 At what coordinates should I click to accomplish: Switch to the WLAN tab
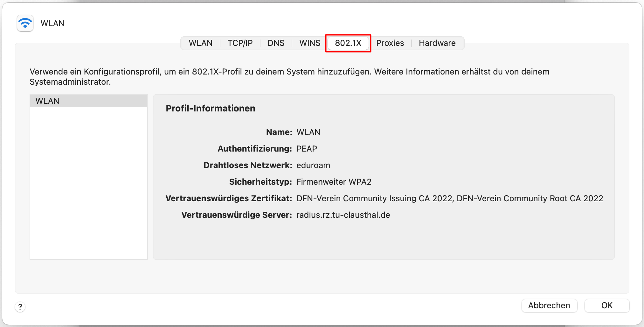click(200, 43)
